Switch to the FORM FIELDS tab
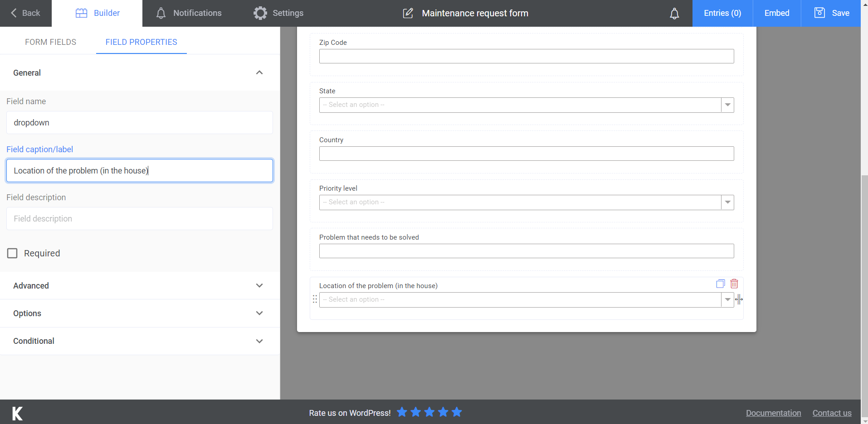This screenshot has height=424, width=868. click(x=50, y=42)
